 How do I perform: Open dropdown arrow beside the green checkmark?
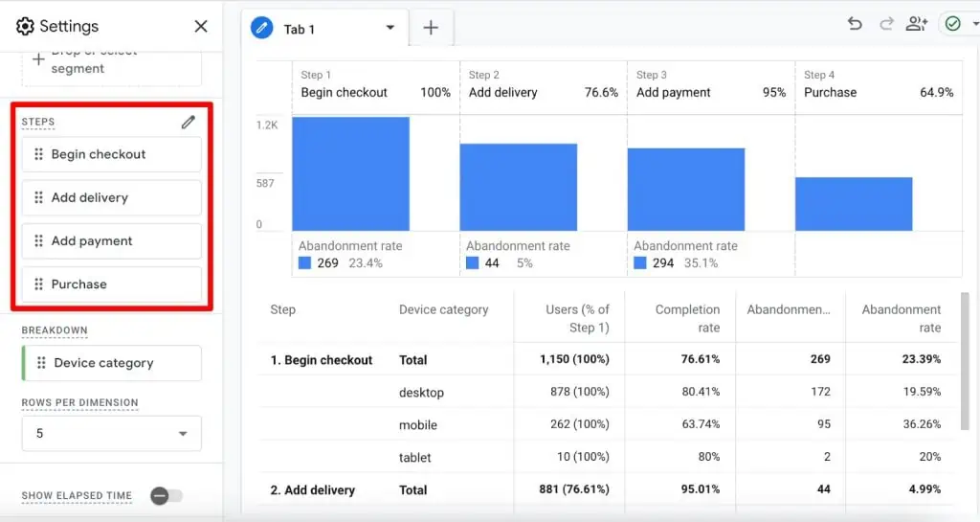pos(973,25)
